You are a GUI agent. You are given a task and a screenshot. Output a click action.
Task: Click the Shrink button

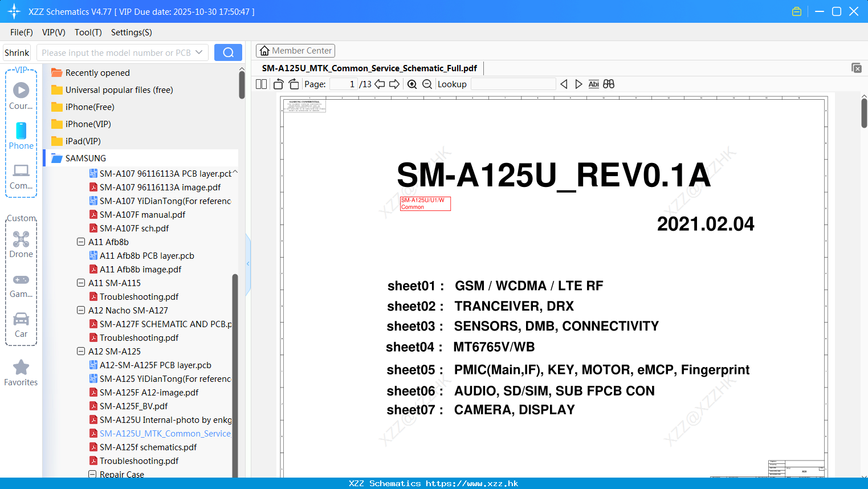click(x=17, y=52)
